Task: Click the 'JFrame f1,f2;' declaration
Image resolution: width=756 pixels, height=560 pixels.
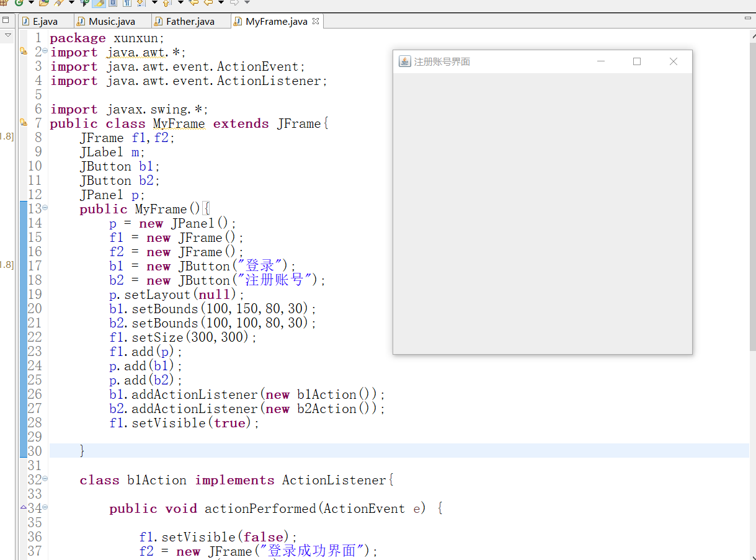Action: [x=127, y=138]
